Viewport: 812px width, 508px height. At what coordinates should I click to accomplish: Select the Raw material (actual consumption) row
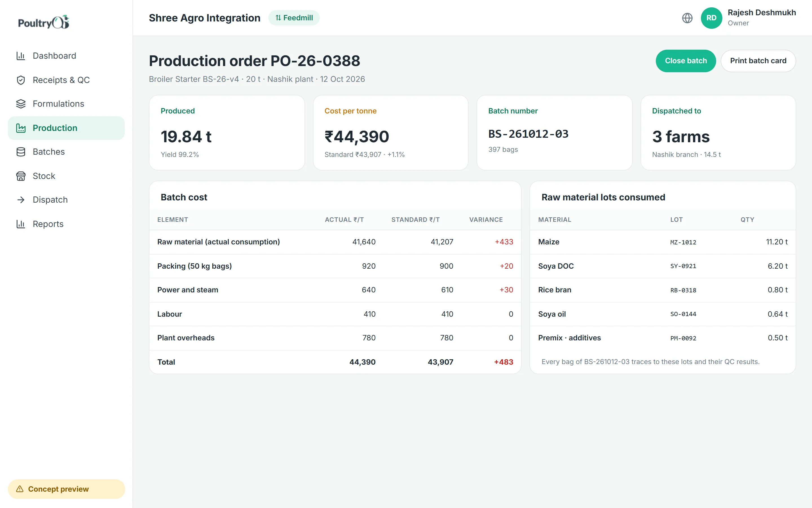click(335, 242)
